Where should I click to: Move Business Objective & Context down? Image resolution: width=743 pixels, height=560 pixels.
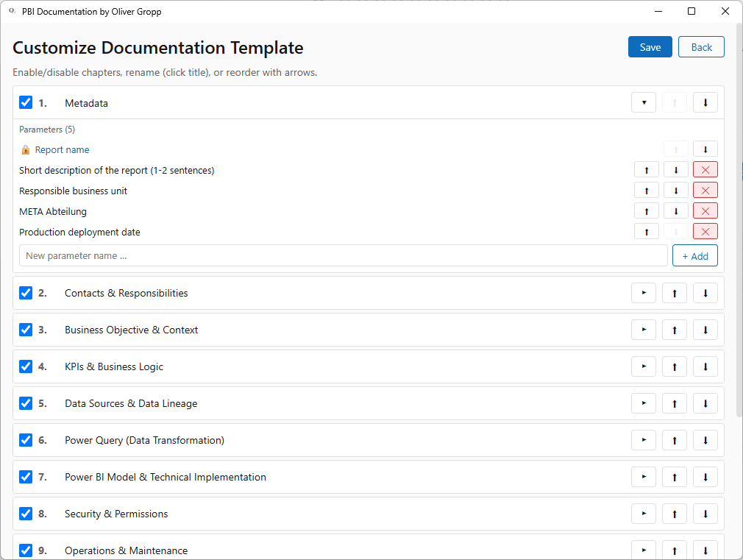[x=705, y=330]
